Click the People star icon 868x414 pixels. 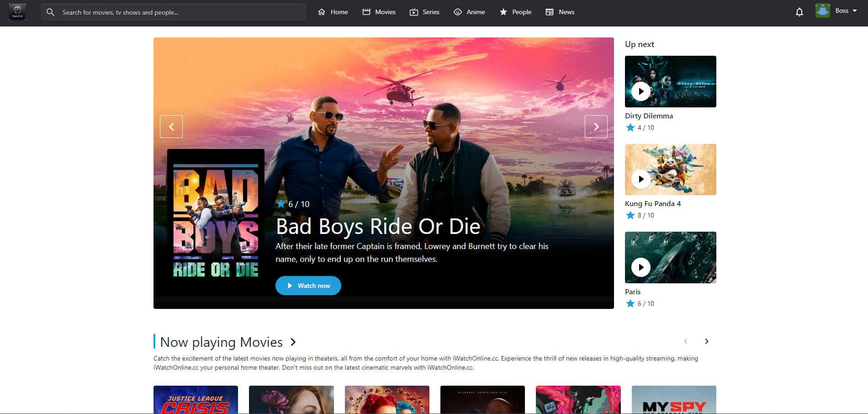point(503,12)
